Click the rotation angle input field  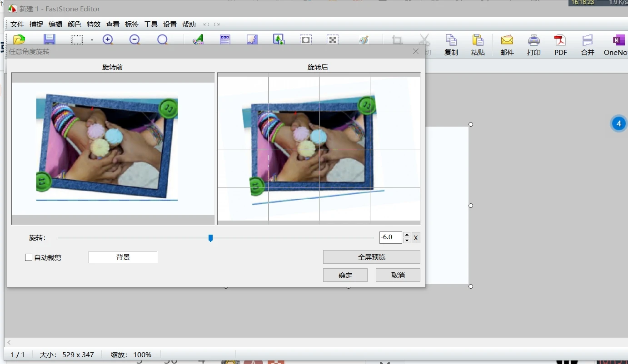(x=390, y=237)
